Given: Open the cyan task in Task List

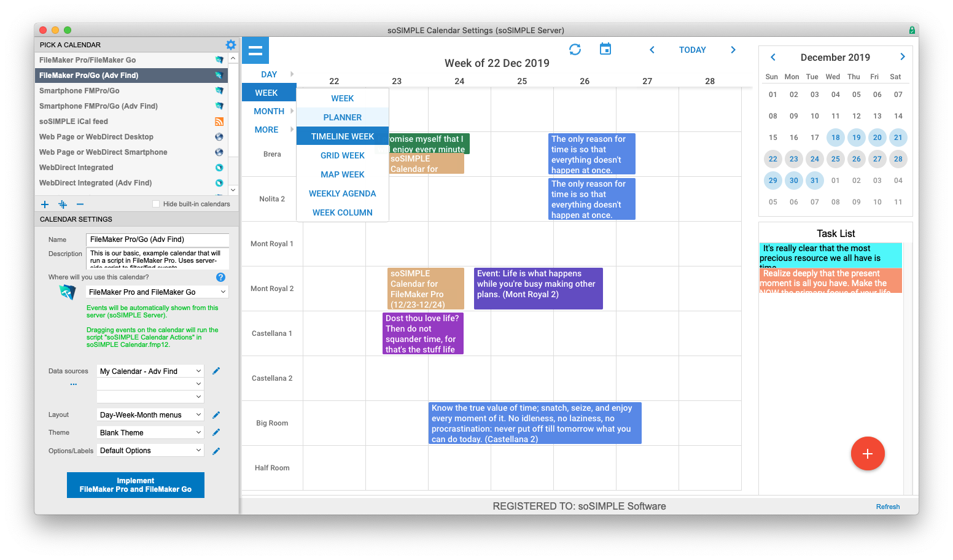Looking at the screenshot, I should [831, 255].
